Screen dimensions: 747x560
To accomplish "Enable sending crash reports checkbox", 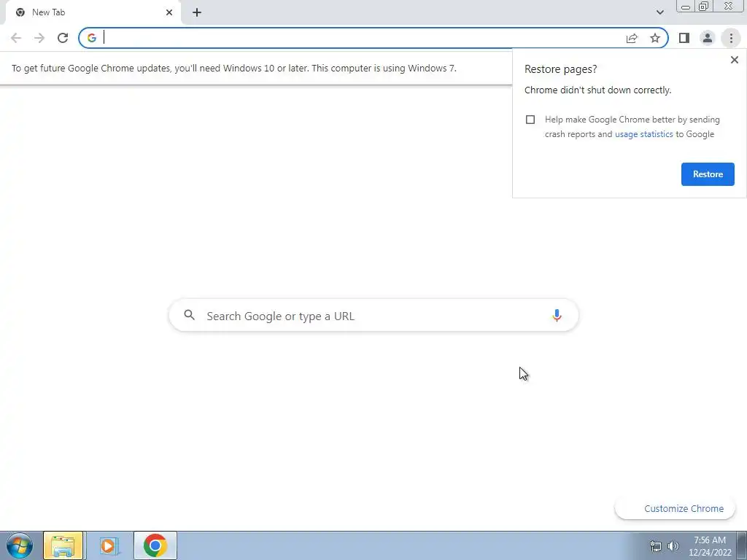I will [x=530, y=120].
